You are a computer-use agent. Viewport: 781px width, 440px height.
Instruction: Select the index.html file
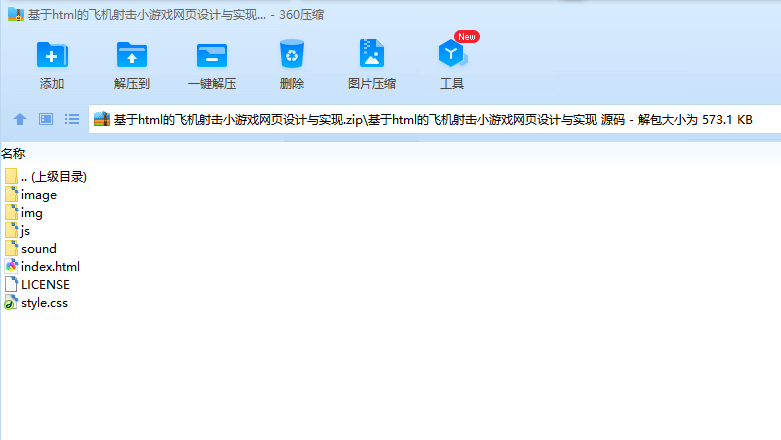click(x=42, y=267)
